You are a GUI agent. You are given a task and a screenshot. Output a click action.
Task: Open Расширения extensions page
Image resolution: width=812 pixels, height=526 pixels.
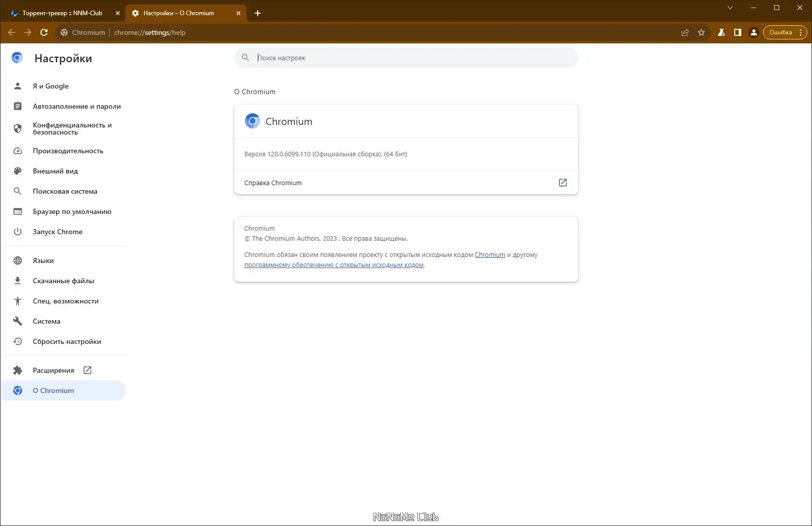[64, 370]
